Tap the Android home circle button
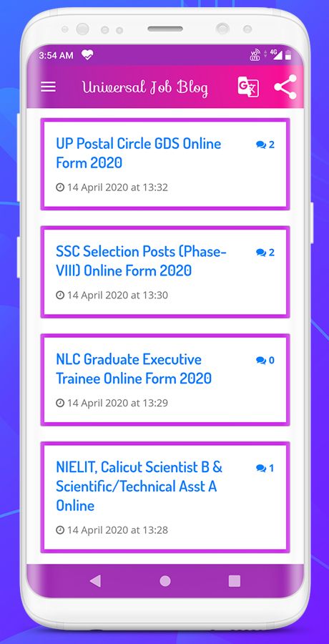The height and width of the screenshot is (644, 329). (165, 581)
